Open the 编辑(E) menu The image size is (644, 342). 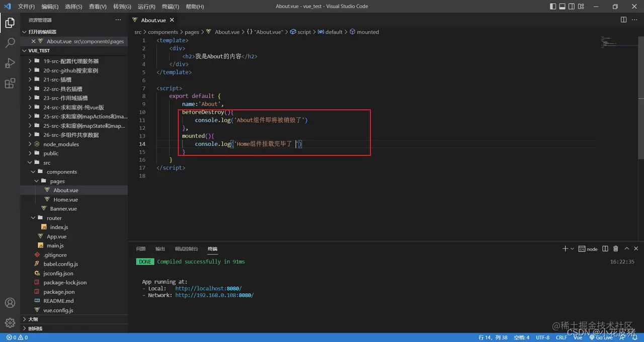point(50,7)
